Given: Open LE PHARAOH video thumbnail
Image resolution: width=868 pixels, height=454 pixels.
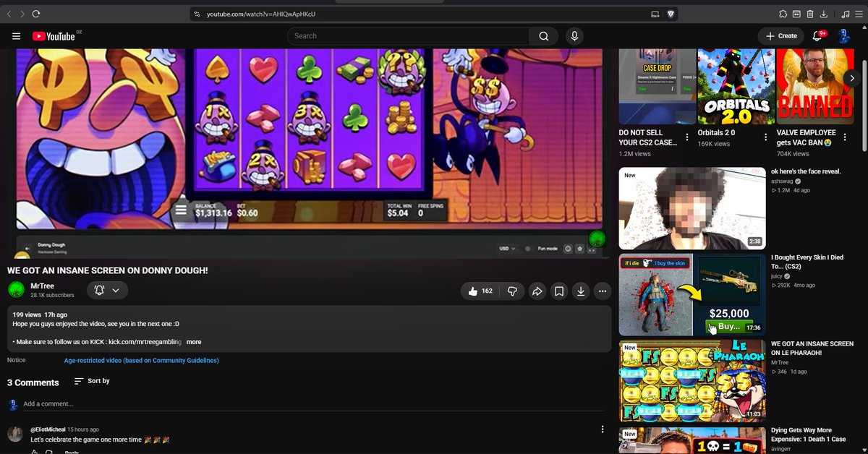Looking at the screenshot, I should point(692,382).
